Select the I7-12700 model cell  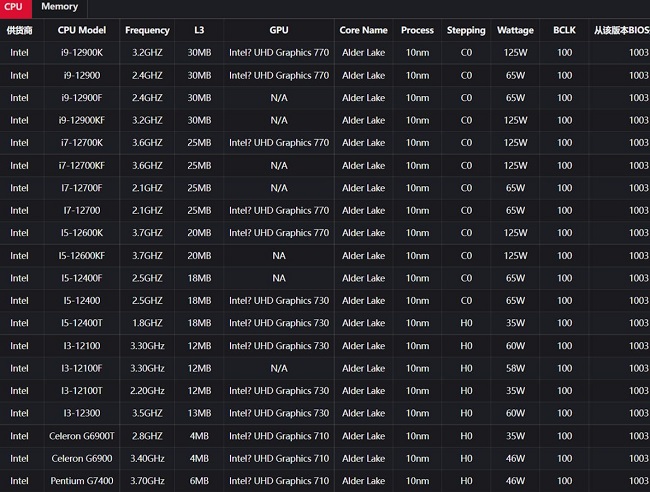tap(82, 210)
